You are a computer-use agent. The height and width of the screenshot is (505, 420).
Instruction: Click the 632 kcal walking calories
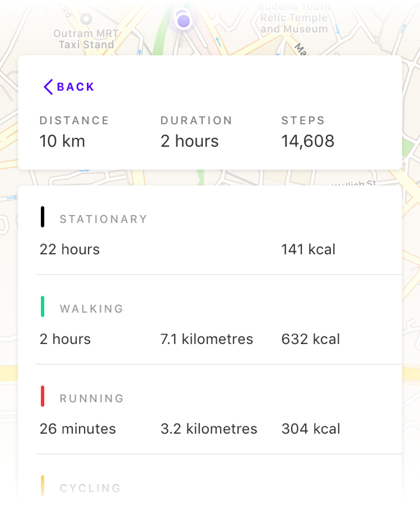tap(310, 339)
